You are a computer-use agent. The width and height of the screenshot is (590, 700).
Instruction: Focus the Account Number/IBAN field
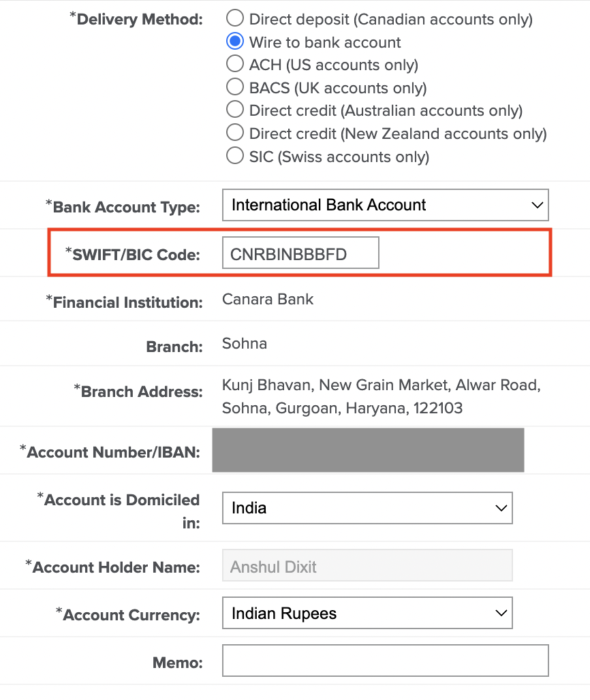pos(368,450)
